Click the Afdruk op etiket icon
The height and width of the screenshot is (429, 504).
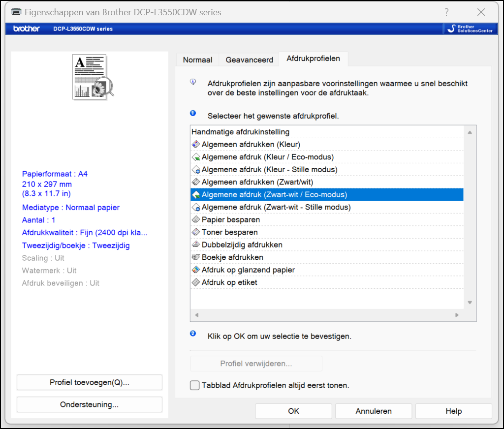pos(196,282)
